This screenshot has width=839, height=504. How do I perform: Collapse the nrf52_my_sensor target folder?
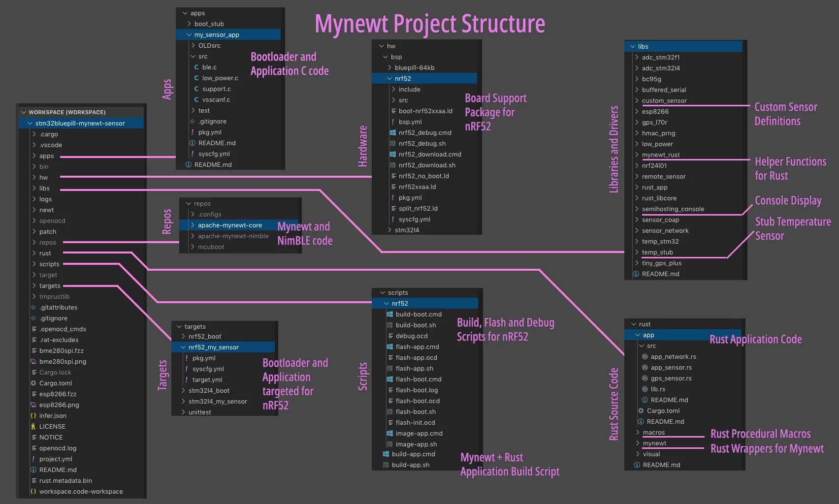tap(183, 347)
